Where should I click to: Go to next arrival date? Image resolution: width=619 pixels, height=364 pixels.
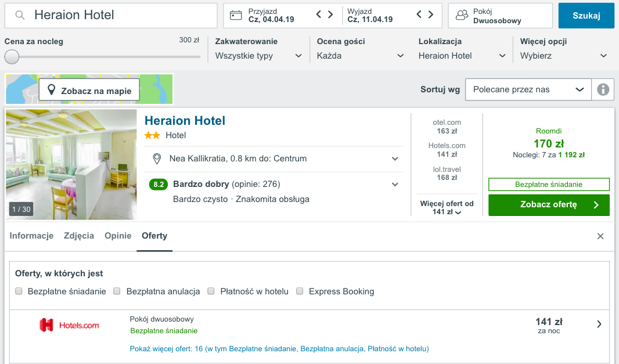point(331,15)
